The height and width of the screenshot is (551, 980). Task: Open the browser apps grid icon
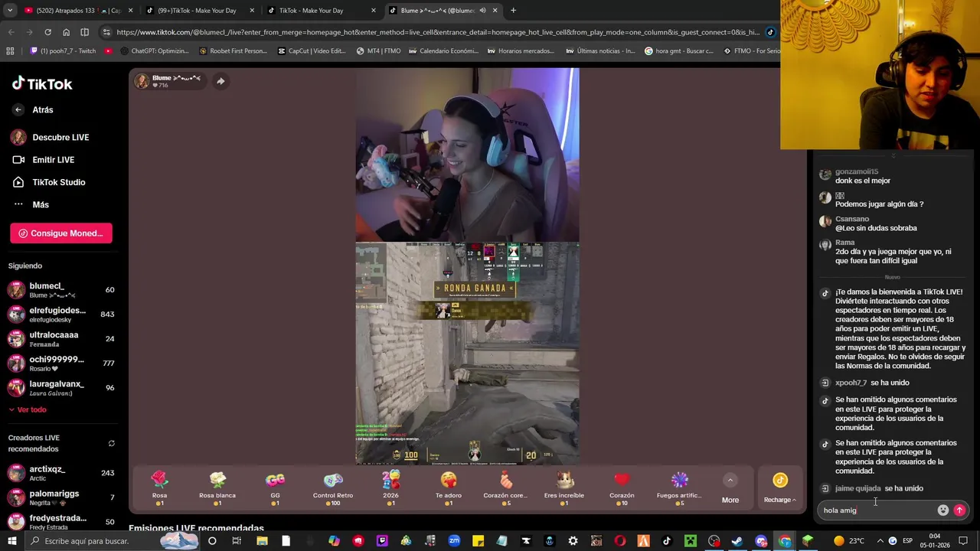pos(10,51)
